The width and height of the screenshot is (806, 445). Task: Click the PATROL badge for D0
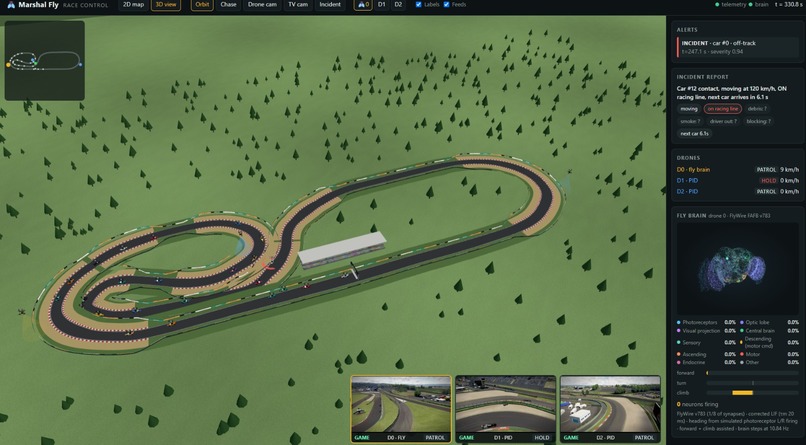[x=766, y=170]
